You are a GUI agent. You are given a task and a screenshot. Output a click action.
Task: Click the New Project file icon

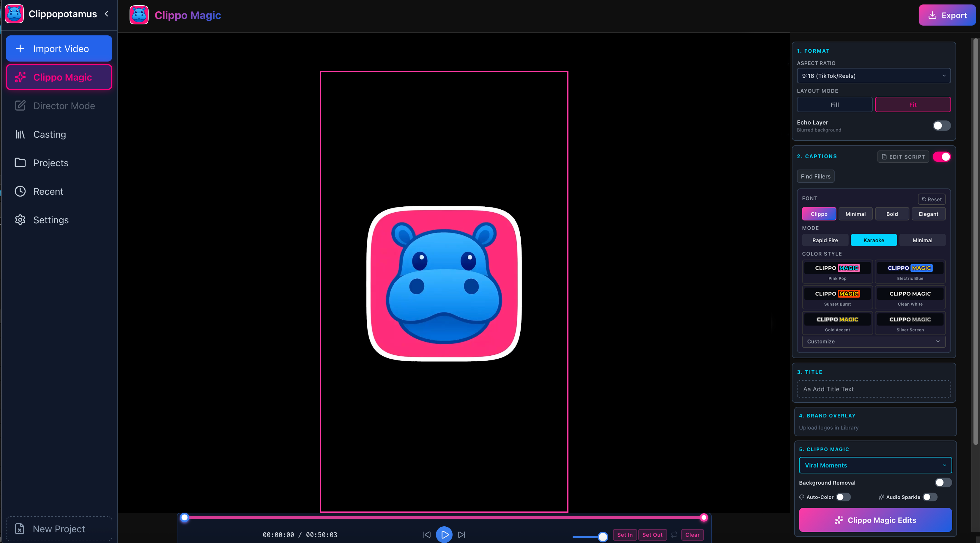click(x=19, y=528)
